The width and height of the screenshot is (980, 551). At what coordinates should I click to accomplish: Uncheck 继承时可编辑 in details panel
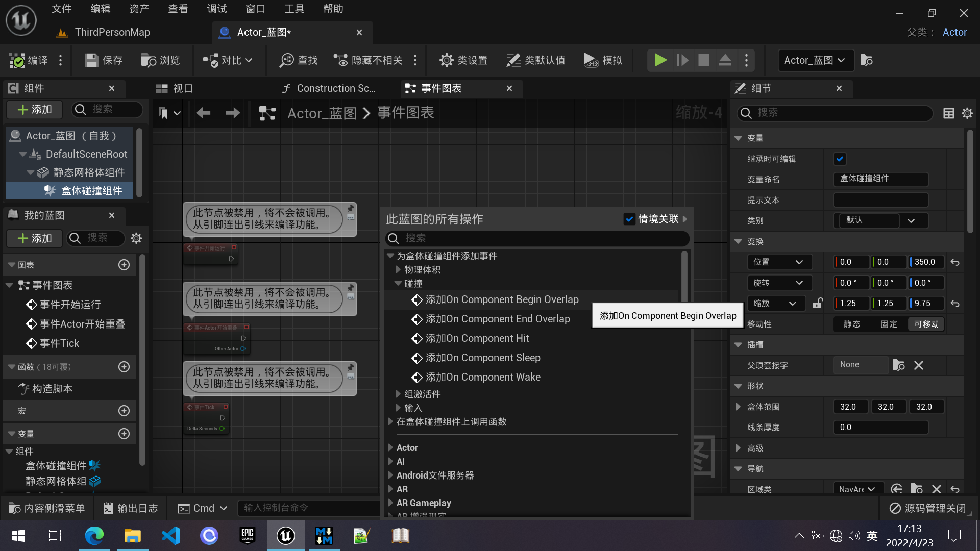840,159
